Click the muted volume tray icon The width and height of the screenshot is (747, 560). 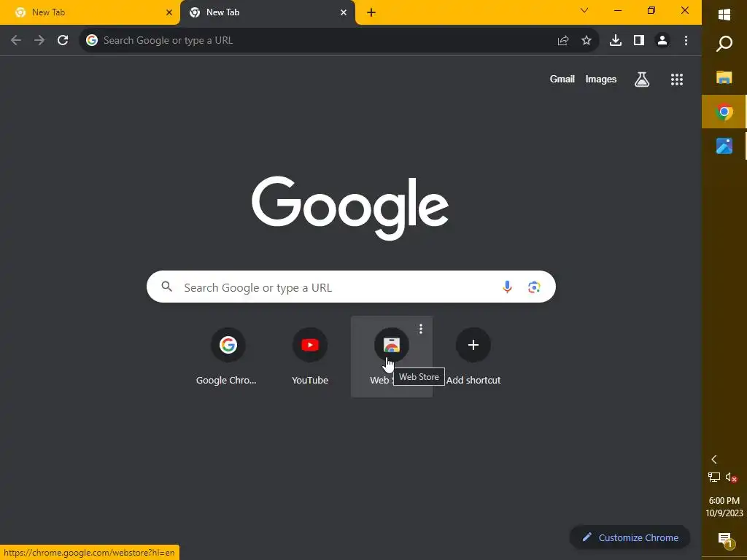731,477
